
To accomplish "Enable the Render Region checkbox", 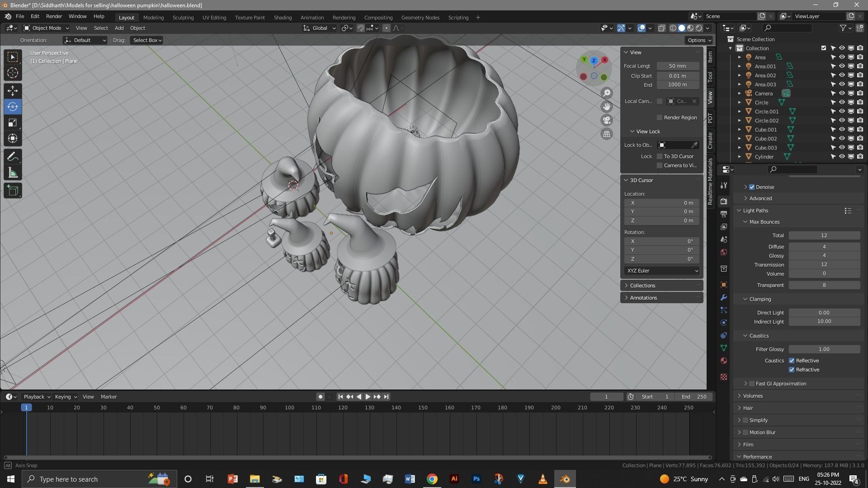I will click(660, 117).
